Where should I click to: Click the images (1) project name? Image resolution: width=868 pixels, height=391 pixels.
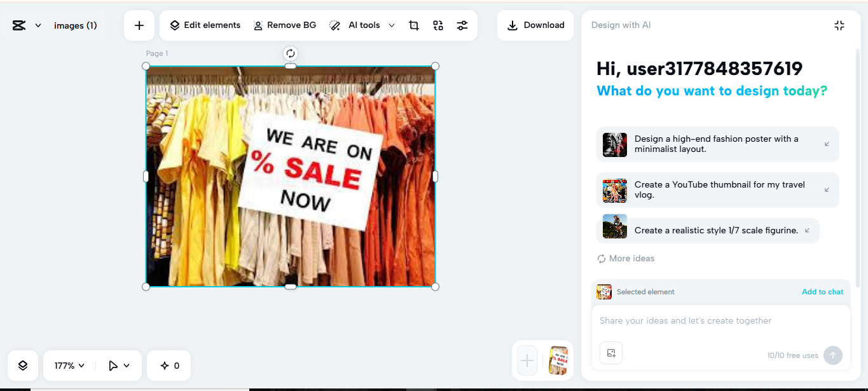pyautogui.click(x=76, y=25)
